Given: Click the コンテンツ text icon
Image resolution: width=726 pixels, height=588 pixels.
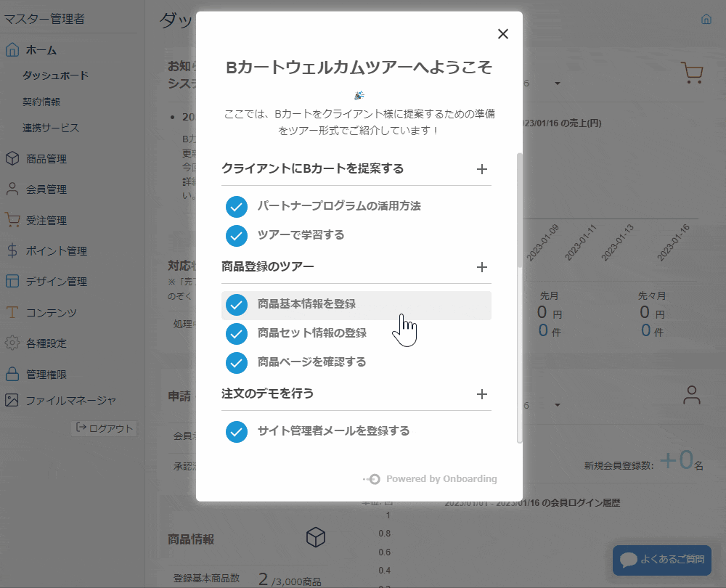Looking at the screenshot, I should click(12, 312).
